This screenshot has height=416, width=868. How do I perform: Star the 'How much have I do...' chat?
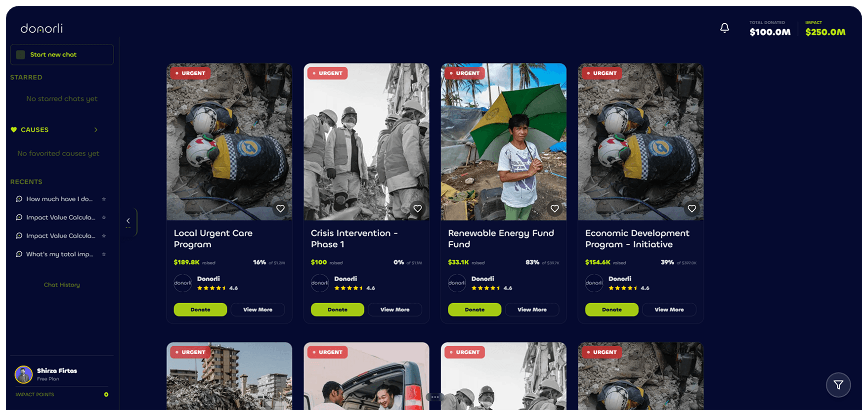coord(104,199)
